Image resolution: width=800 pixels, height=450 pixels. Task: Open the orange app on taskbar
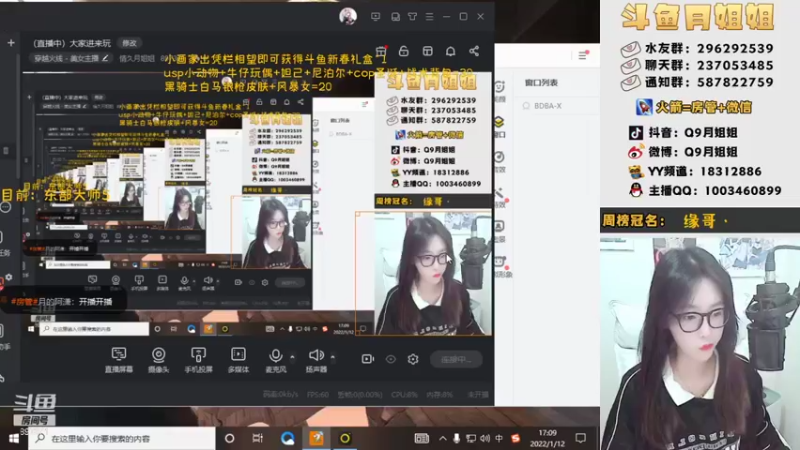316,438
